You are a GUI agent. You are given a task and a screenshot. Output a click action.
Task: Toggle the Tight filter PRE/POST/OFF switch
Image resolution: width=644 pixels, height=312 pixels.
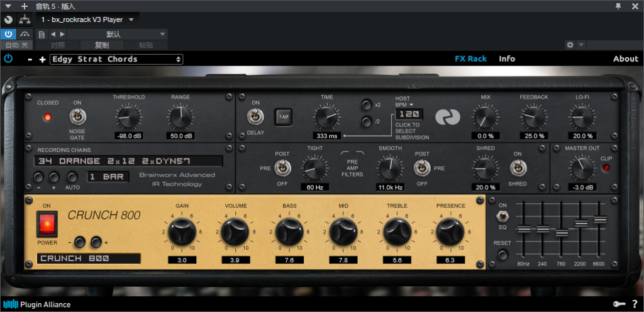[282, 167]
